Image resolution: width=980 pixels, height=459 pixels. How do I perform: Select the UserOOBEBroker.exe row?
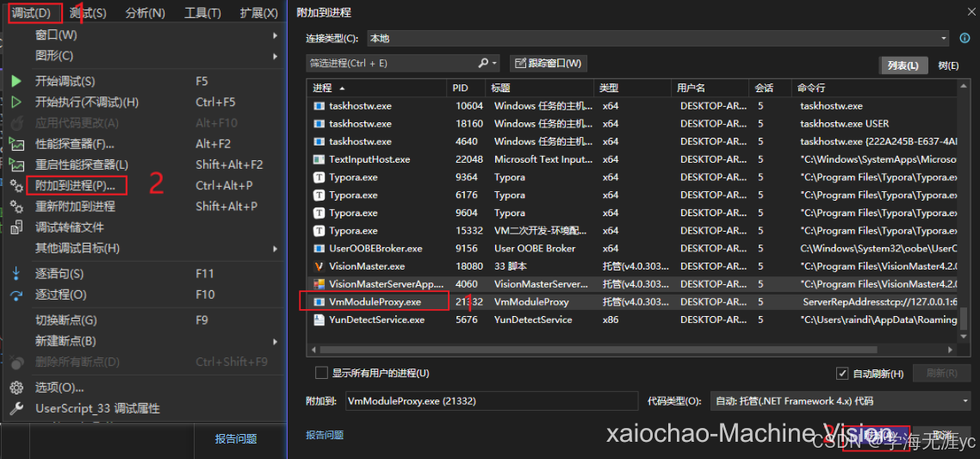[x=632, y=249]
